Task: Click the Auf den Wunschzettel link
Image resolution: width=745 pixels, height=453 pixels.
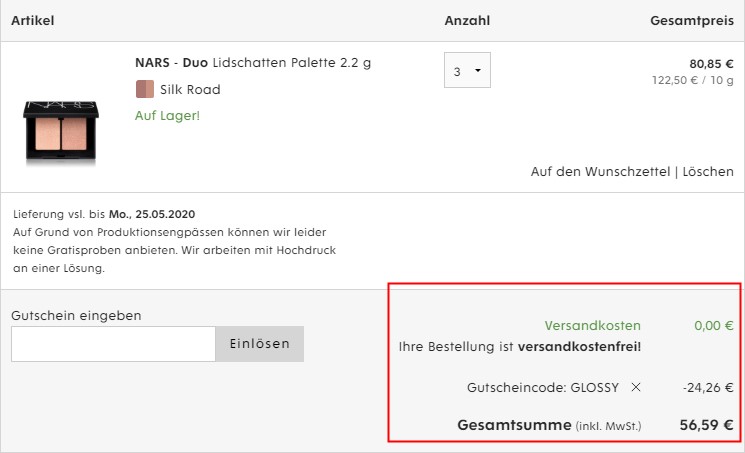Action: pyautogui.click(x=600, y=172)
